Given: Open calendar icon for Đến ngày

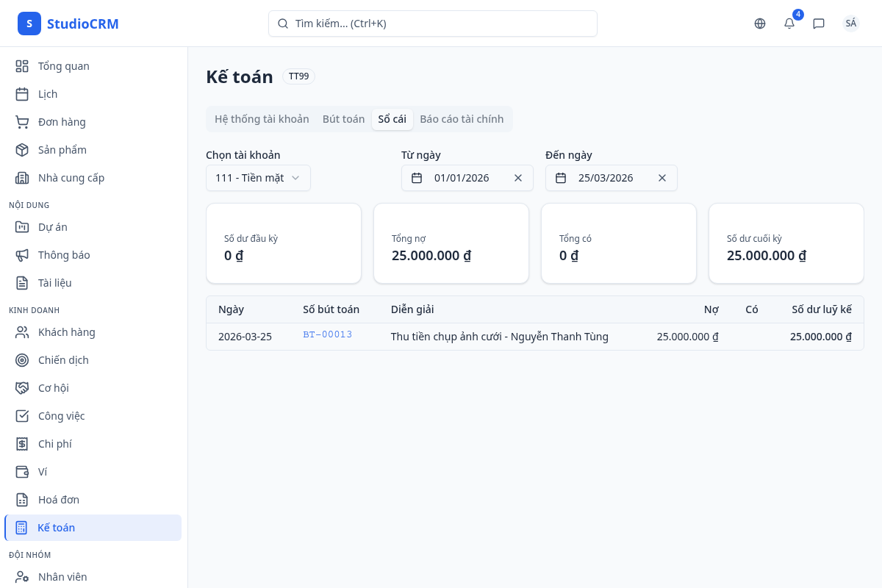Looking at the screenshot, I should [x=561, y=178].
